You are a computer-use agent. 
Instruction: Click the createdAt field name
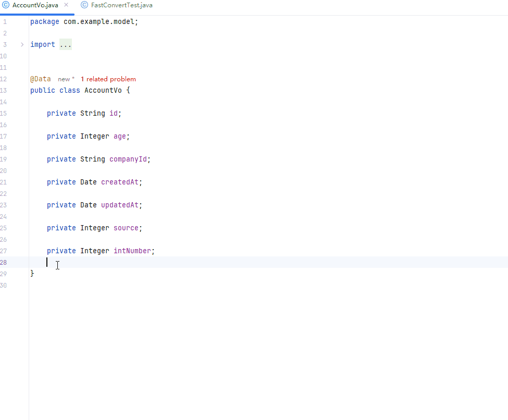119,182
